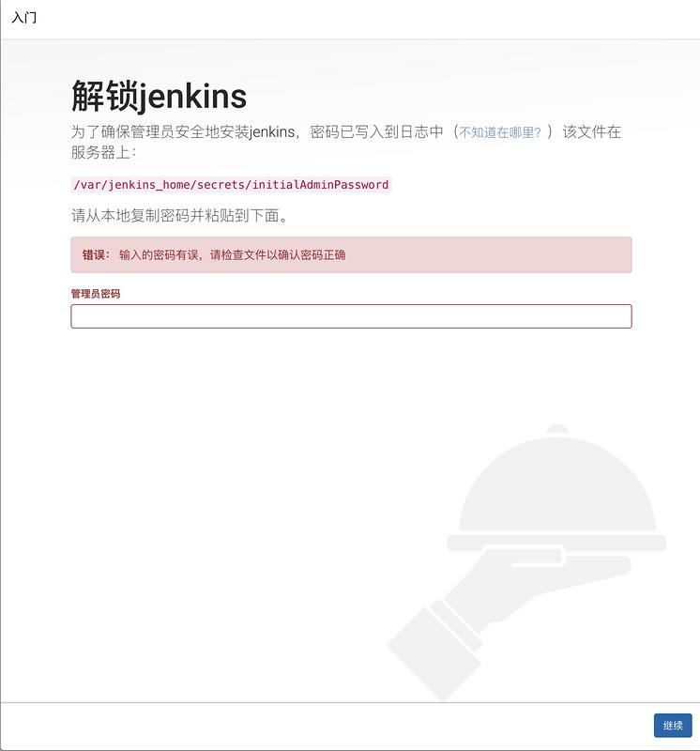700x751 pixels.
Task: Click the 管理员密码 field label
Action: point(96,294)
